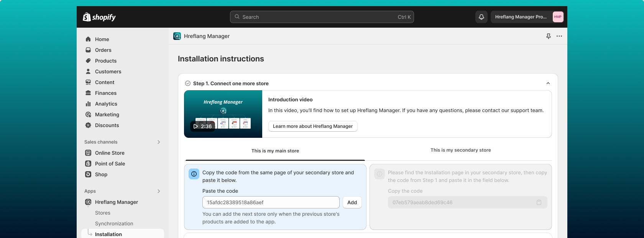The height and width of the screenshot is (238, 644).
Task: Pin the Hreflang Manager app
Action: click(x=549, y=36)
